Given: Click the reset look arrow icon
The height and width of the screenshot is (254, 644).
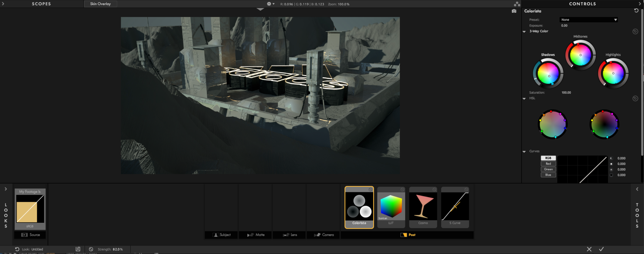Looking at the screenshot, I should point(17,249).
